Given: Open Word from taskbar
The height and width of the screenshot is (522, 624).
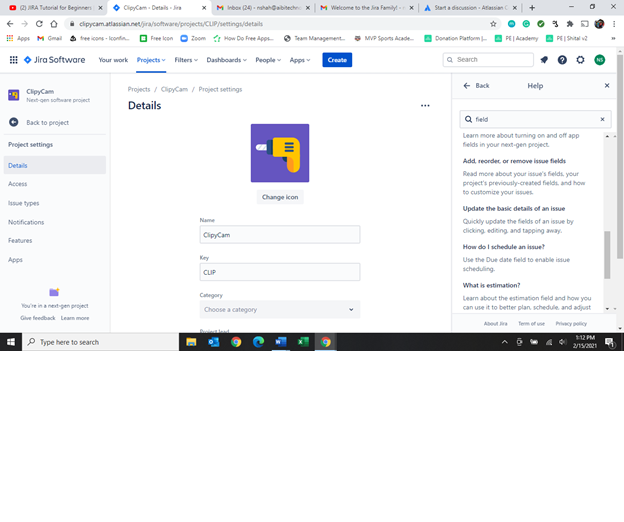Looking at the screenshot, I should point(281,342).
